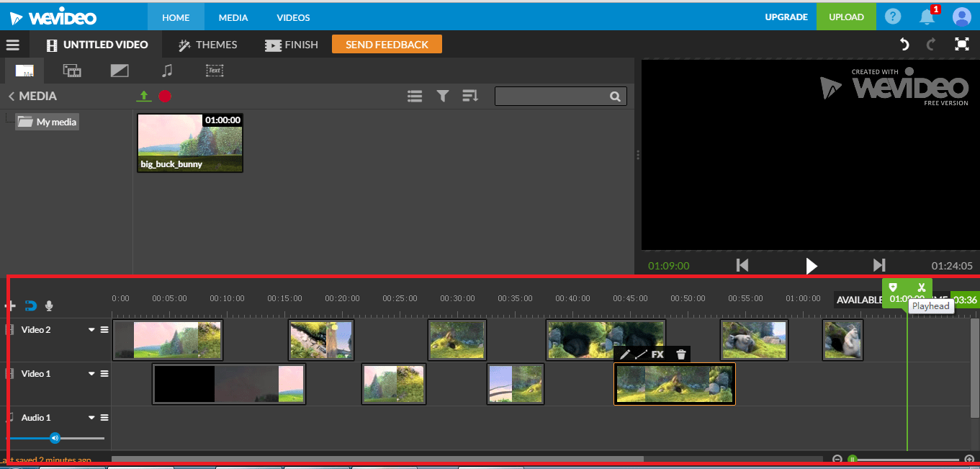
Task: Enable the snap magnet tool above the timeline
Action: (x=29, y=305)
